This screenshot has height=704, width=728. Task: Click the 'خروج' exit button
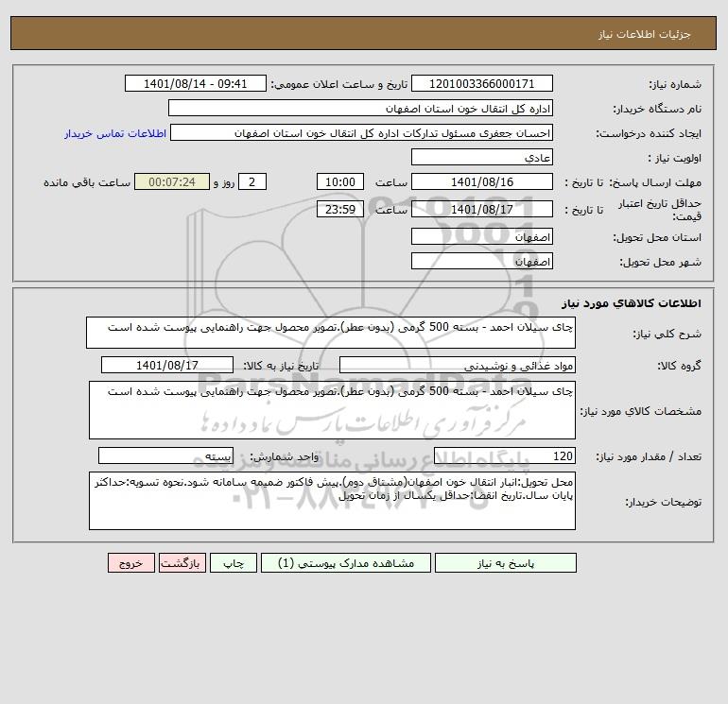130,563
